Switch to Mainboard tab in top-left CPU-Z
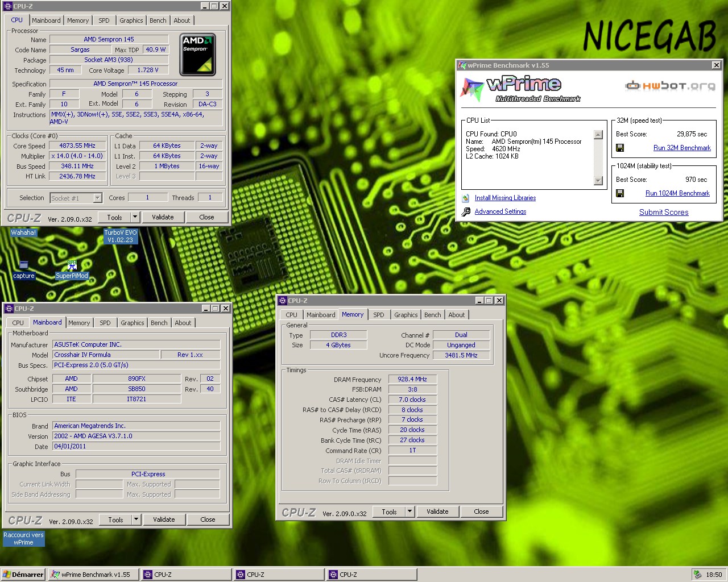This screenshot has width=728, height=582. tap(46, 20)
